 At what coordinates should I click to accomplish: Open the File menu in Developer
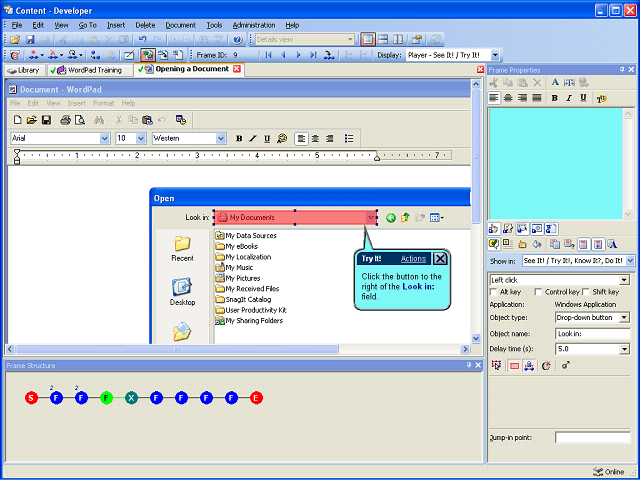pos(17,25)
